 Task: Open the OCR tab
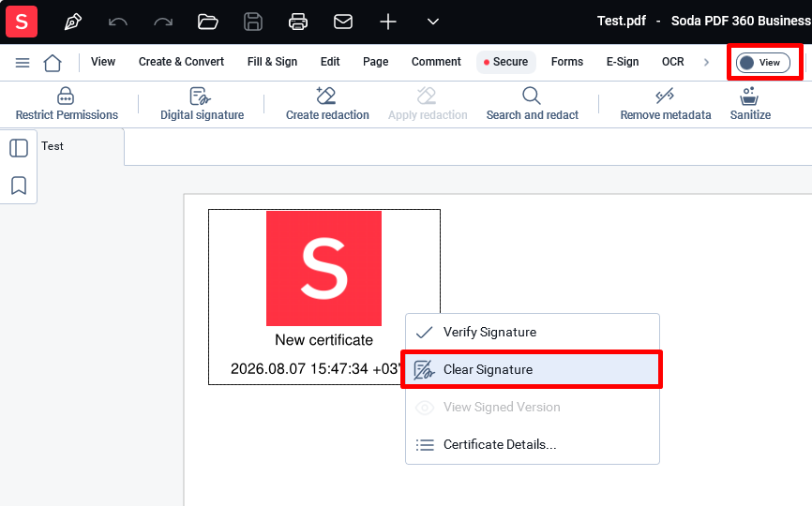coord(672,62)
